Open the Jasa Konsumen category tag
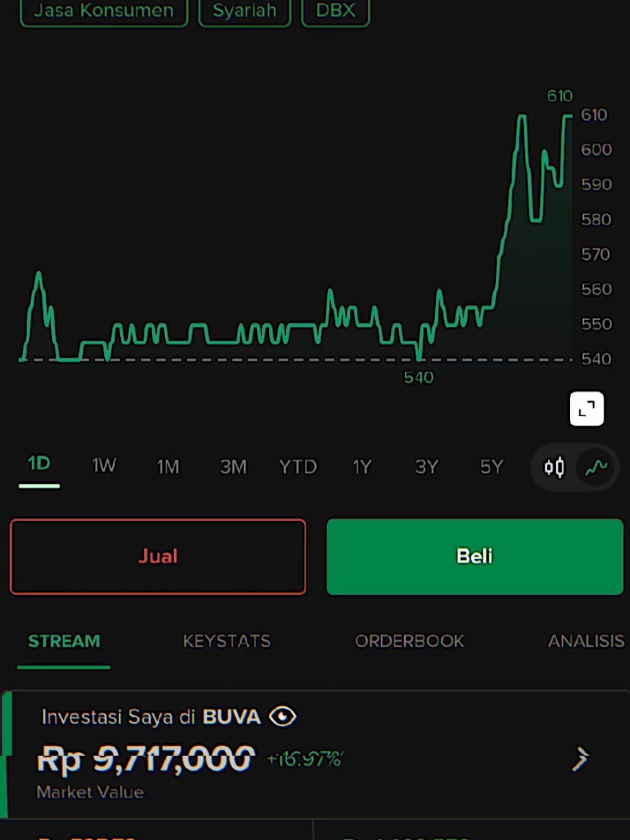The height and width of the screenshot is (840, 630). point(103,11)
